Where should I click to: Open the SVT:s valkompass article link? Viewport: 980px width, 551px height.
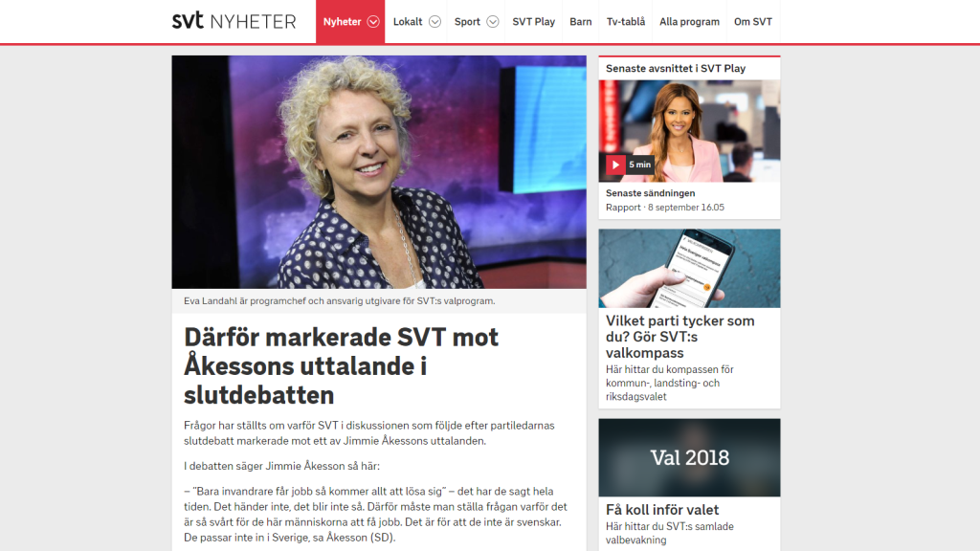pyautogui.click(x=680, y=337)
